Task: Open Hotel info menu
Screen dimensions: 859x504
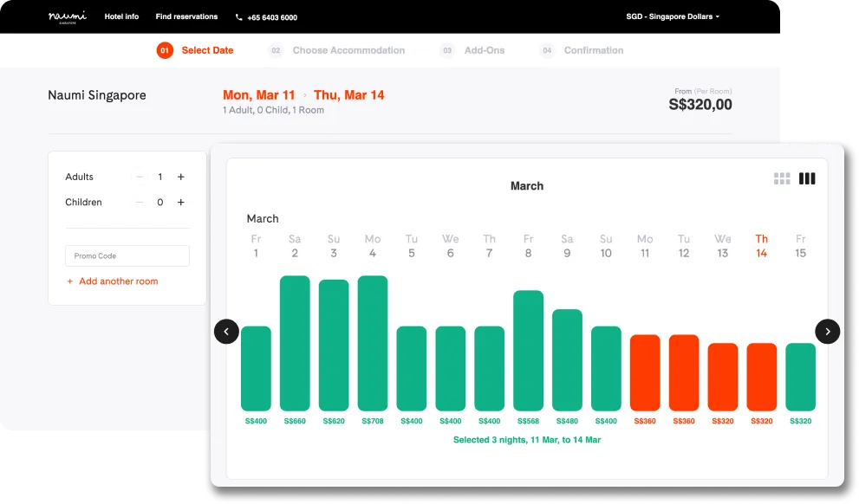Action: (x=121, y=16)
